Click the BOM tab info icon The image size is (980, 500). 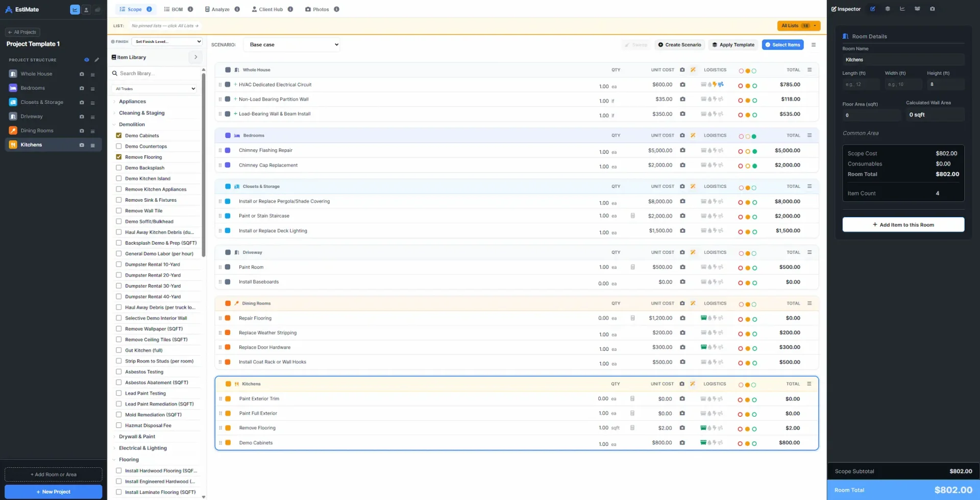coord(190,9)
